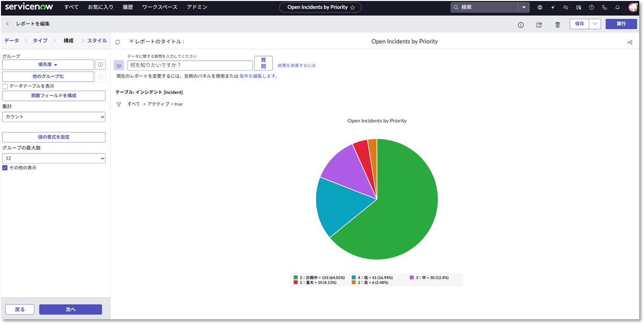Expand the 保存 button dropdown arrow
644x324 pixels.
(x=595, y=24)
